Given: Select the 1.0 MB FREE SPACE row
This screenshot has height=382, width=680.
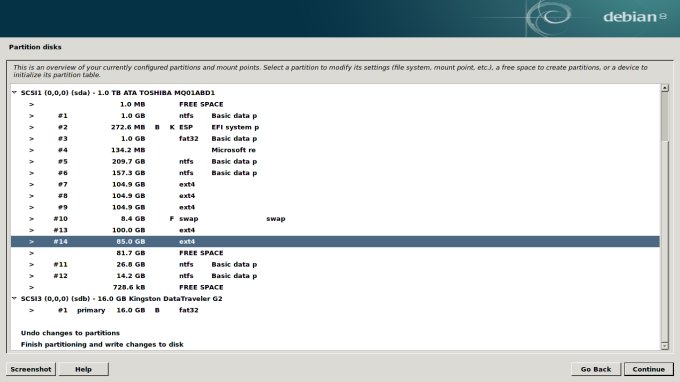Looking at the screenshot, I should click(x=335, y=104).
